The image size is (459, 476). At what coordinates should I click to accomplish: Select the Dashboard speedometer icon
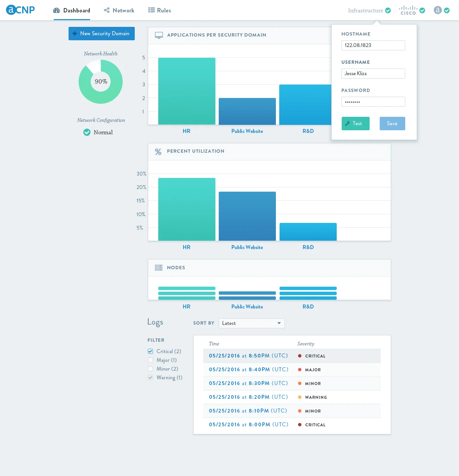pos(56,10)
